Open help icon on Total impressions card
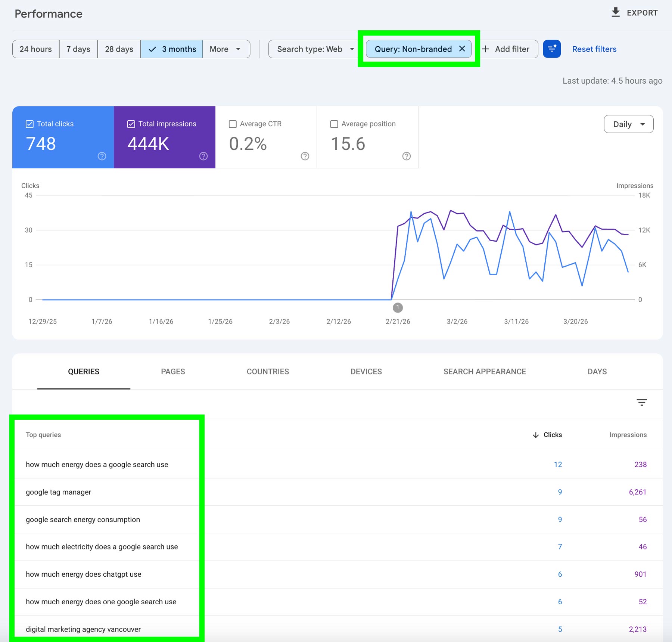Viewport: 672px width, 642px height. point(203,156)
